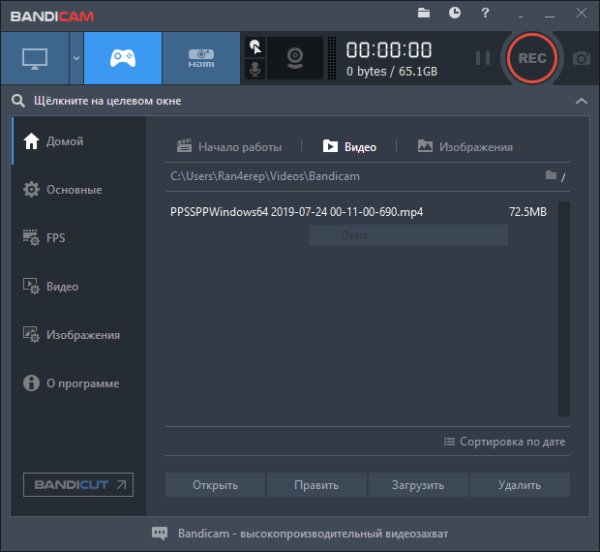
Task: Open FPS settings in sidebar
Action: [79, 238]
